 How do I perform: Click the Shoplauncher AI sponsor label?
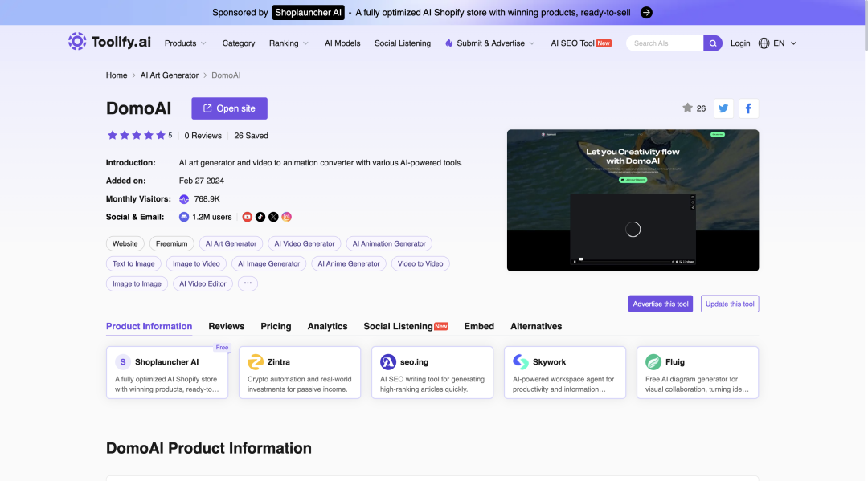point(309,13)
